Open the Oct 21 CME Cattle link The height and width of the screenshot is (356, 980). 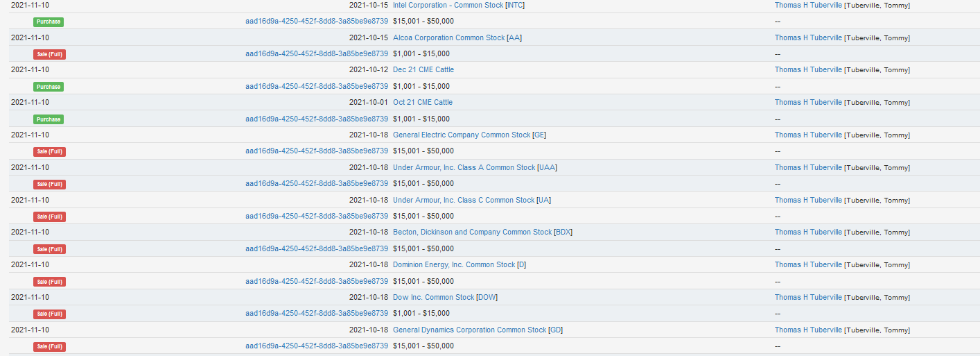tap(423, 102)
